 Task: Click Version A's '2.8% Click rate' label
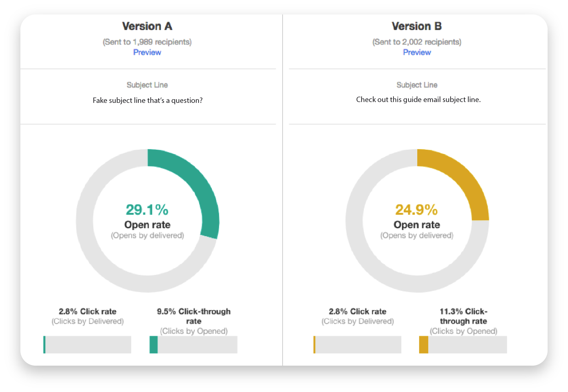tap(88, 312)
